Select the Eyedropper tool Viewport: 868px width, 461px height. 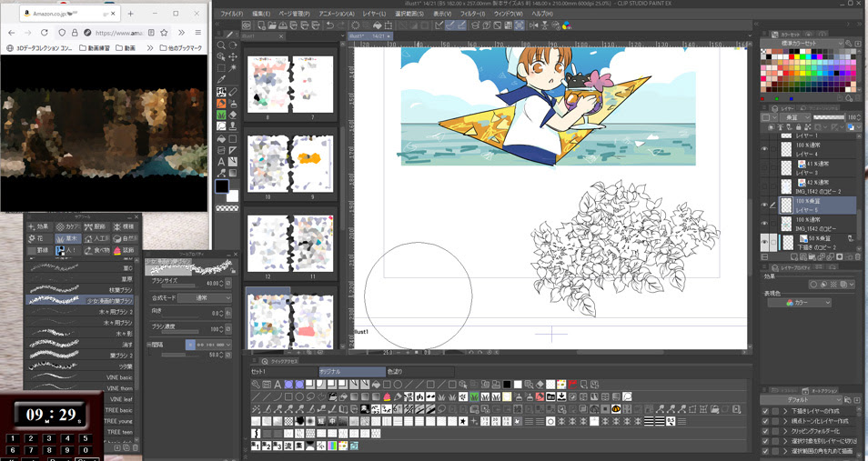[x=221, y=80]
